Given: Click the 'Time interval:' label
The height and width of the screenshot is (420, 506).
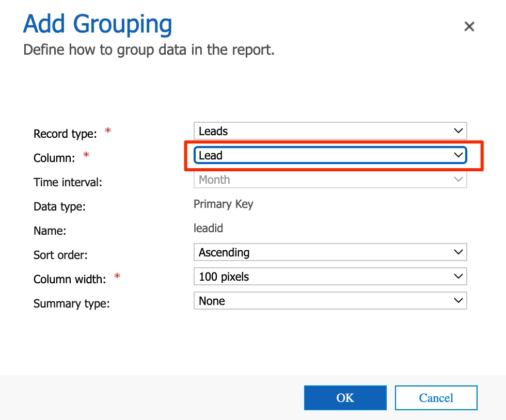Looking at the screenshot, I should click(68, 182).
